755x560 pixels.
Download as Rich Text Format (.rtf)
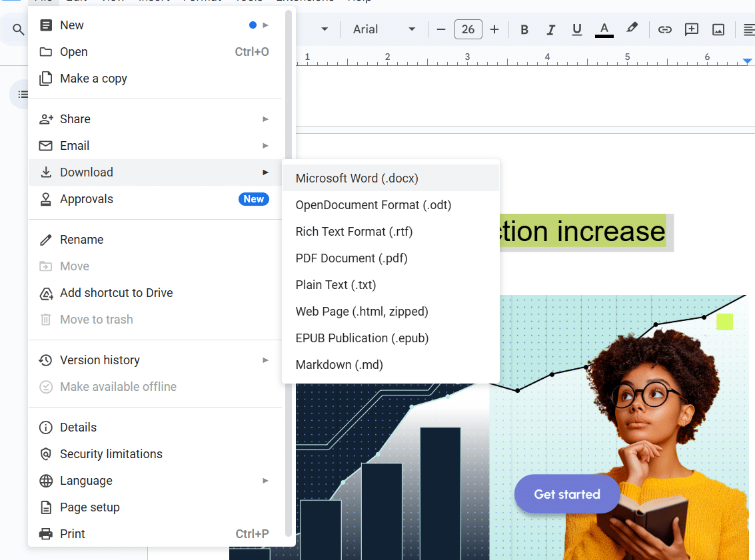click(x=390, y=232)
